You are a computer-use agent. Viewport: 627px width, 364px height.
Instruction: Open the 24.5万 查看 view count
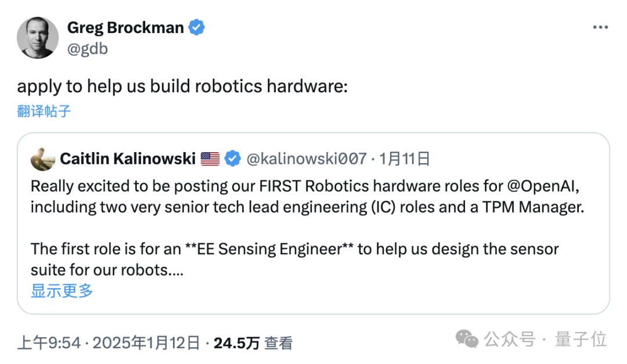pyautogui.click(x=253, y=343)
